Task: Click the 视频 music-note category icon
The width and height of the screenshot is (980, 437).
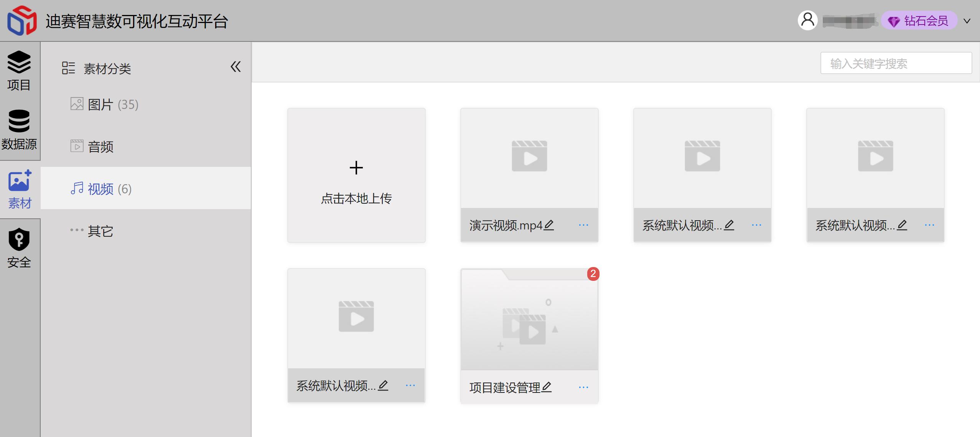Action: [x=77, y=188]
